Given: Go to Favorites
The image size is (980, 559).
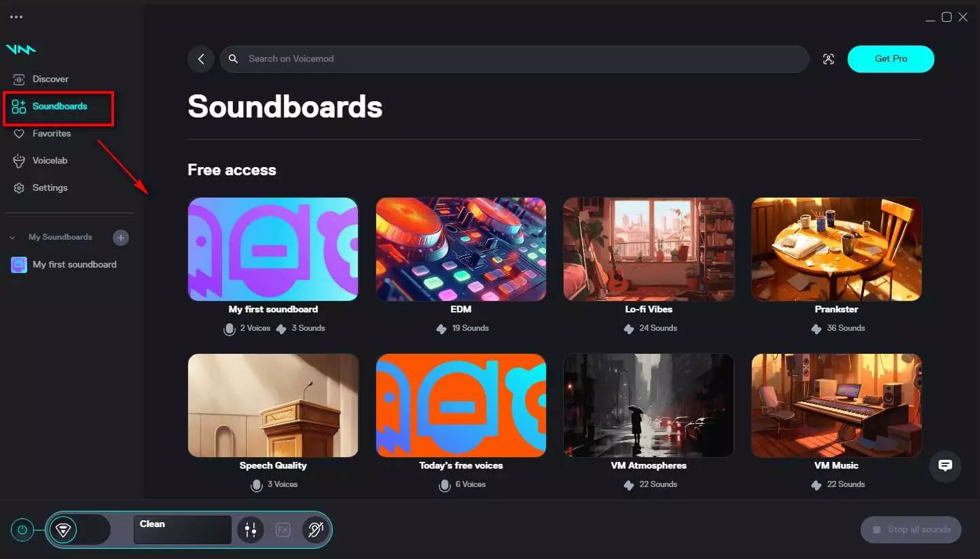Looking at the screenshot, I should coord(42,133).
